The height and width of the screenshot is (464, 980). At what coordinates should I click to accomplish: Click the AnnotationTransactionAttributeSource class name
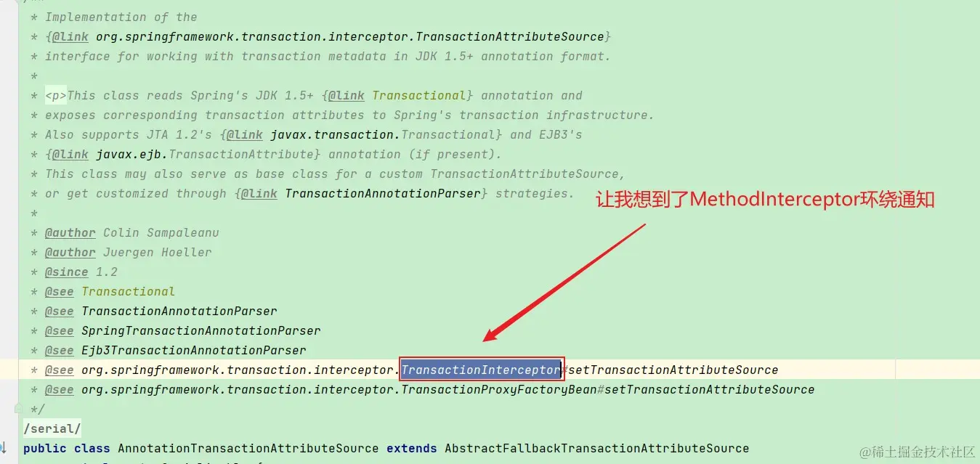coord(248,448)
